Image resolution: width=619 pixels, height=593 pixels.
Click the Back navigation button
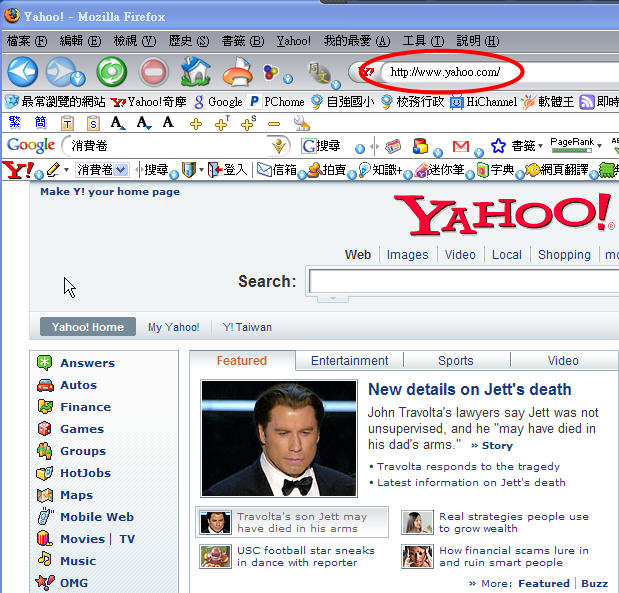pos(23,72)
